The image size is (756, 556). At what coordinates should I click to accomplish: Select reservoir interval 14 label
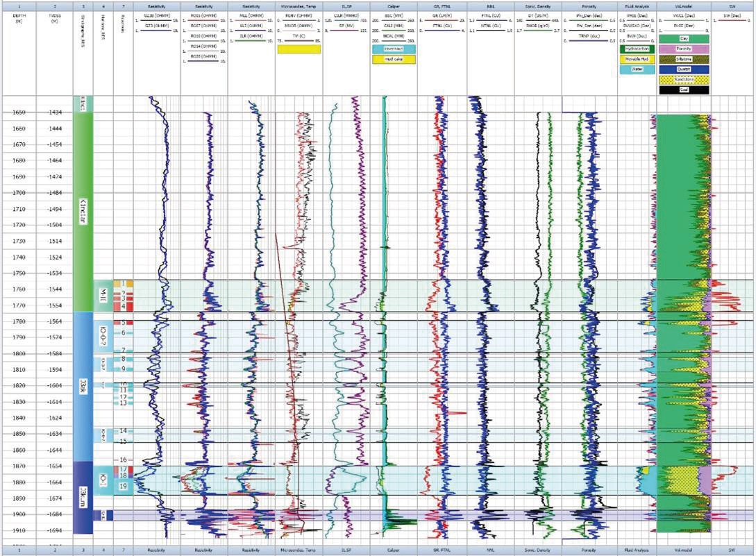point(124,430)
